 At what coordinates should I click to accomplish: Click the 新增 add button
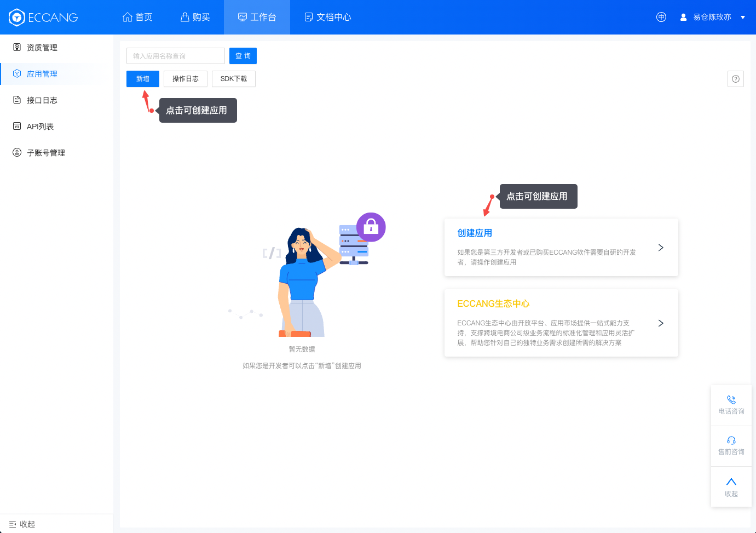tap(143, 79)
